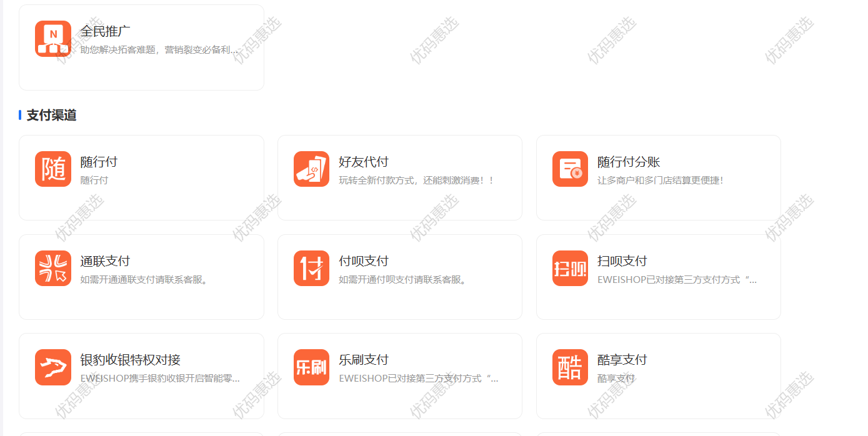Click the 酷享支付 icon
868x436 pixels.
pyautogui.click(x=570, y=367)
